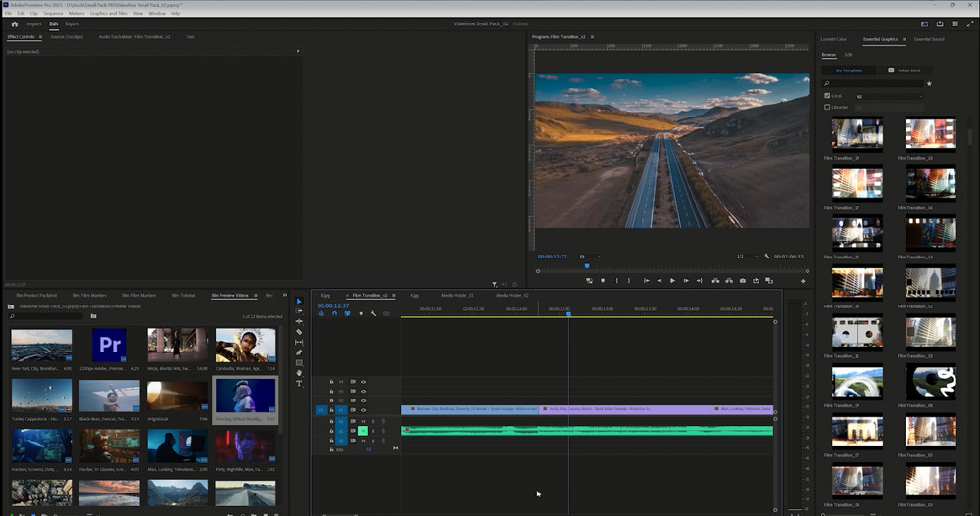Open Essential Graphics panel menu
Screen dimensions: 980x516
pos(904,39)
